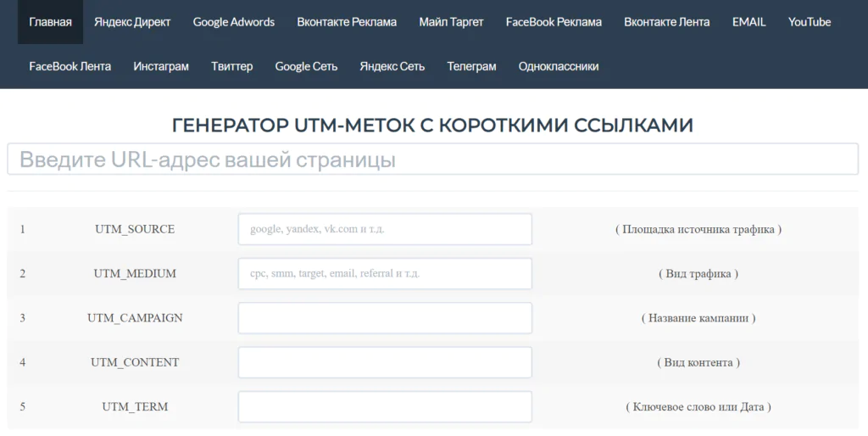
Task: Open the YouTube navigation item
Action: [x=810, y=22]
